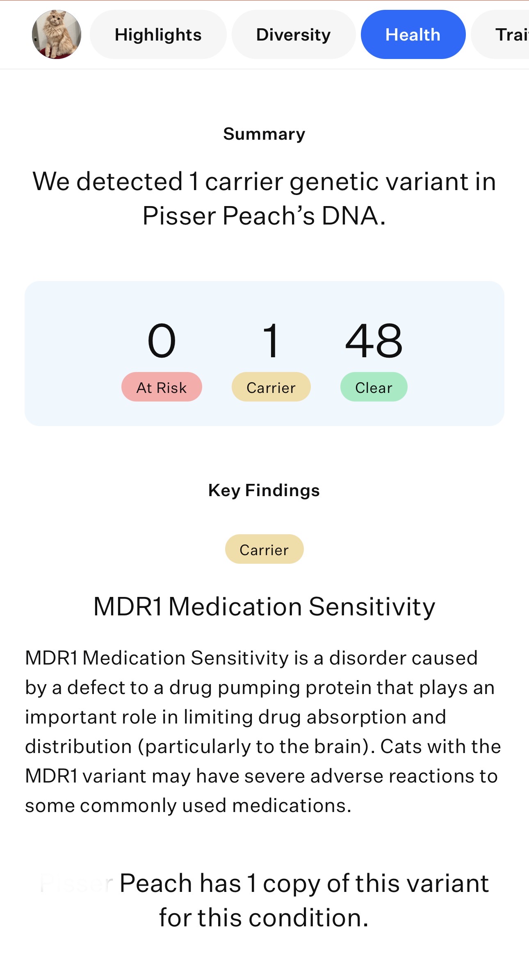The image size is (529, 980).
Task: Open MDR1 Medication Sensitivity heading
Action: point(264,606)
